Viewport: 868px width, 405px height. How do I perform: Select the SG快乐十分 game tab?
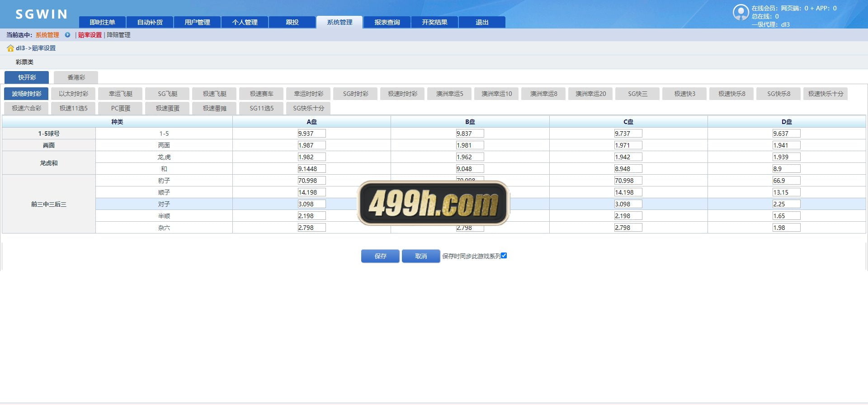pos(308,108)
